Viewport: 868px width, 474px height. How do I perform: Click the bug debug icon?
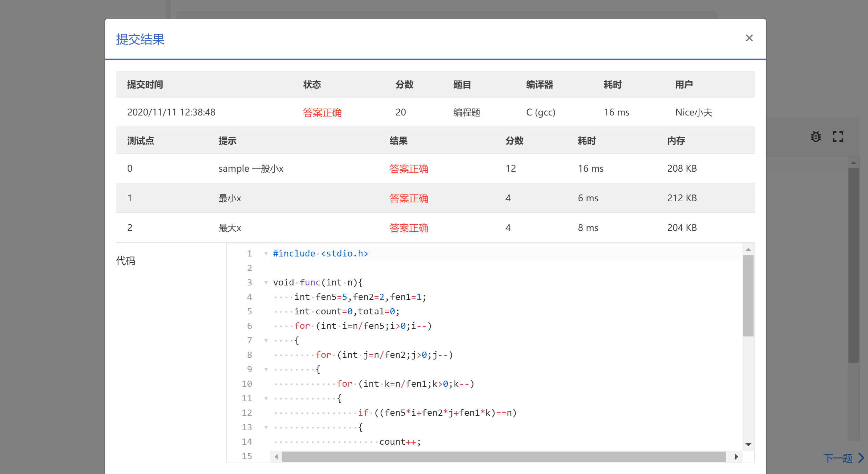click(816, 137)
